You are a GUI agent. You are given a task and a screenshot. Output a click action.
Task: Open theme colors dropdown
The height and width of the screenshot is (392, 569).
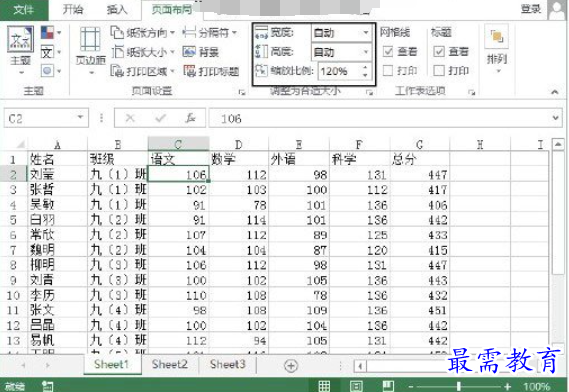pos(50,33)
